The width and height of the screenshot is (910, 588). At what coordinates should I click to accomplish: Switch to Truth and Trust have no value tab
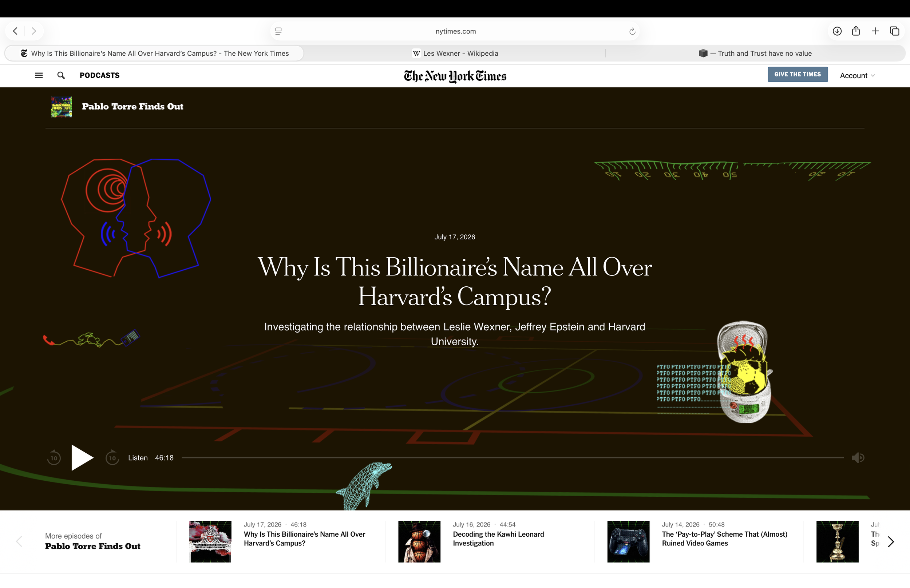pos(755,53)
